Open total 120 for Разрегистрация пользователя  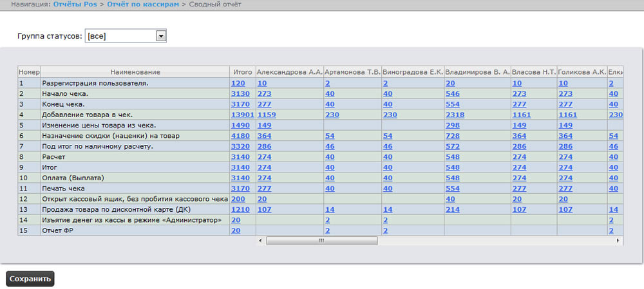[x=238, y=83]
